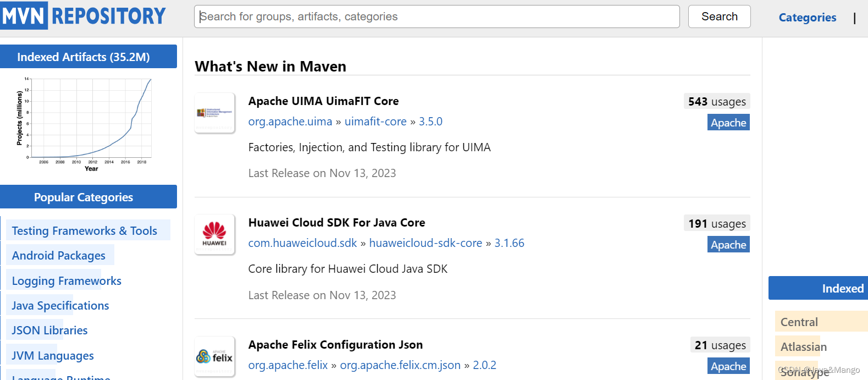The width and height of the screenshot is (868, 380).
Task: Focus the groups and artifacts search field
Action: pyautogui.click(x=436, y=16)
